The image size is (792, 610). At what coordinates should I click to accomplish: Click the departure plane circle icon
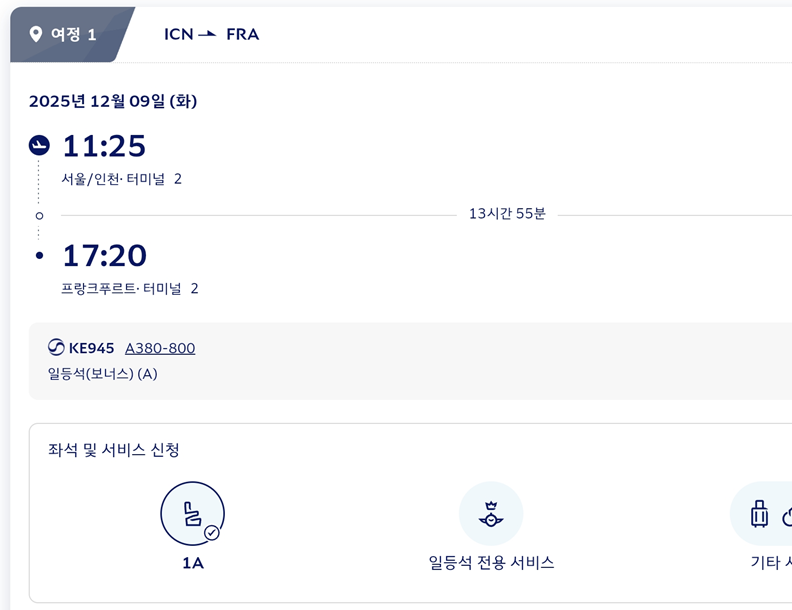[x=39, y=146]
